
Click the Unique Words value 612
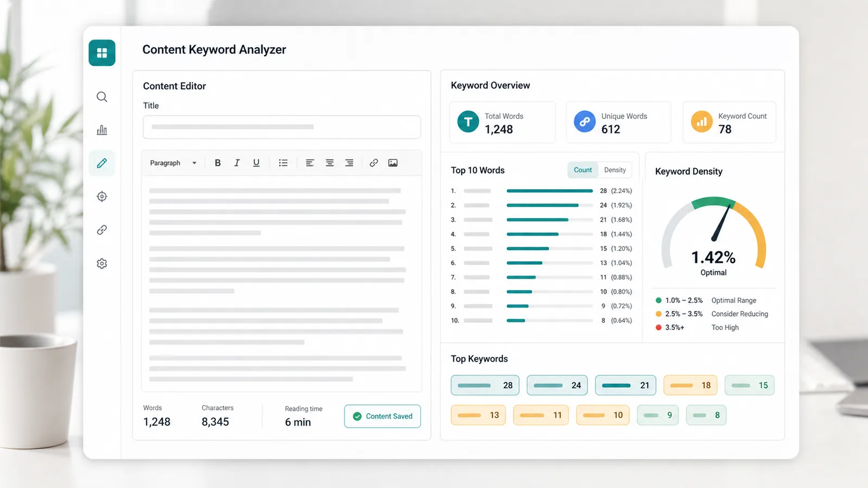610,130
